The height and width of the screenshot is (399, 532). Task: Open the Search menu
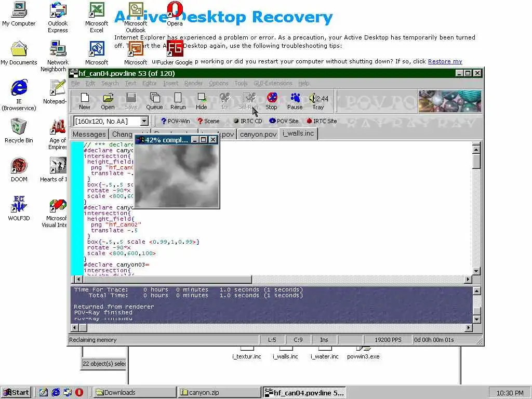[x=110, y=83]
